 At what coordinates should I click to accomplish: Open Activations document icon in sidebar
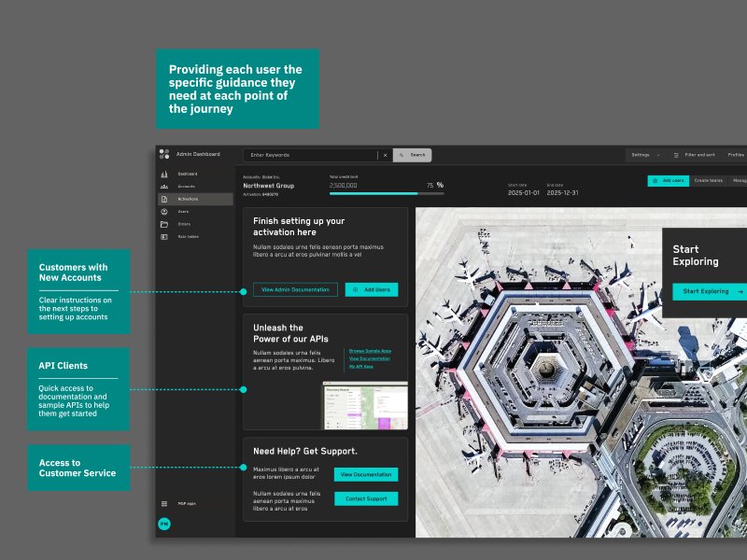tap(164, 199)
